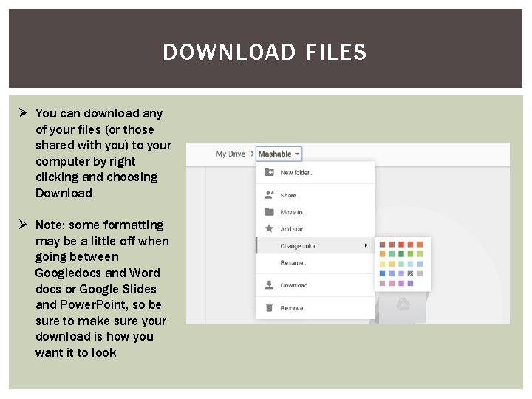The image size is (532, 399).
Task: Click the New folder plus-folder icon
Action: click(x=269, y=172)
